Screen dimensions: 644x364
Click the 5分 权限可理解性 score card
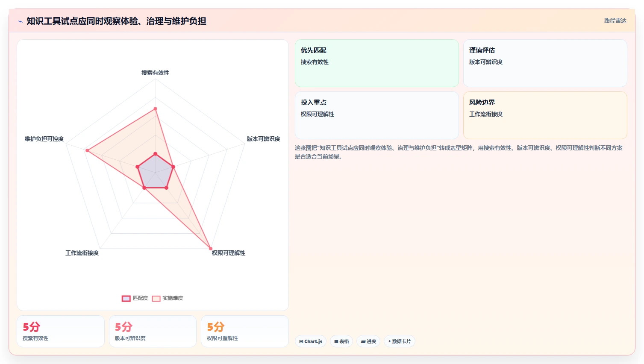[x=245, y=331]
